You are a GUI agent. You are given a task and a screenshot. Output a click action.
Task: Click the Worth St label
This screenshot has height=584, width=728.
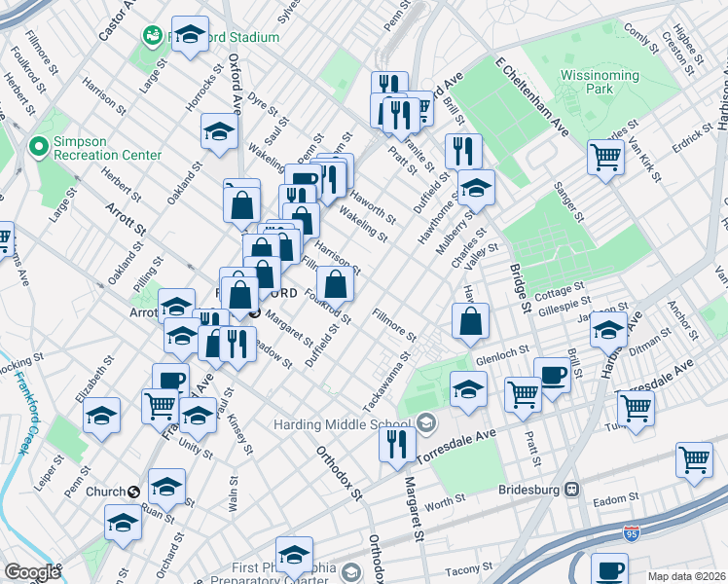[x=445, y=502]
